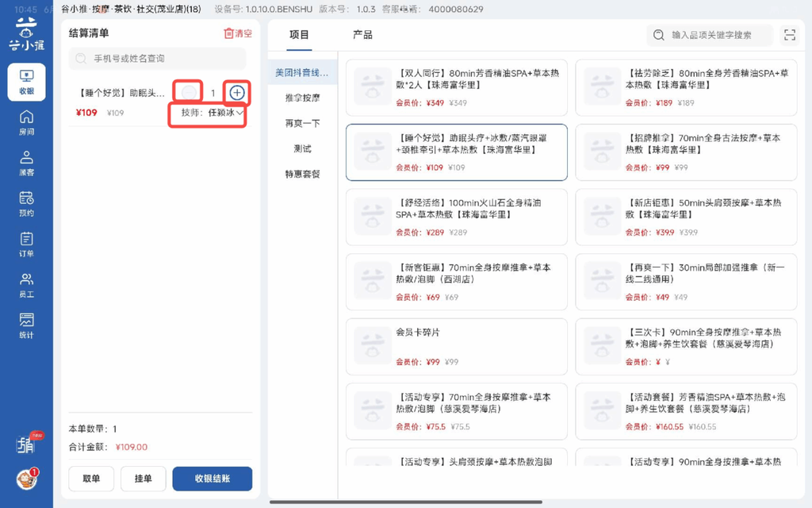Image resolution: width=812 pixels, height=508 pixels.
Task: Click the fullscreen scan icon beside search
Action: pyautogui.click(x=789, y=35)
